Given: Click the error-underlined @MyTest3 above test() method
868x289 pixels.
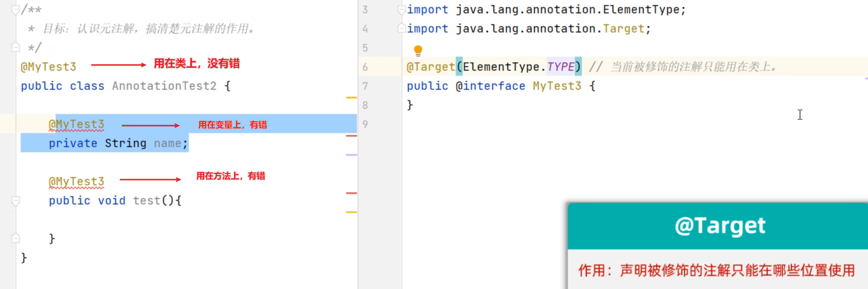Looking at the screenshot, I should pyautogui.click(x=76, y=182).
